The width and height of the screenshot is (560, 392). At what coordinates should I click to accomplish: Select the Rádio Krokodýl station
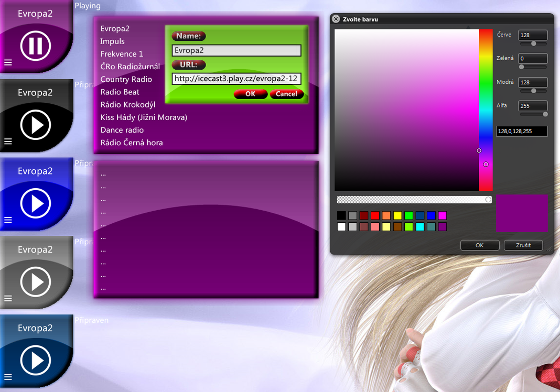point(128,105)
